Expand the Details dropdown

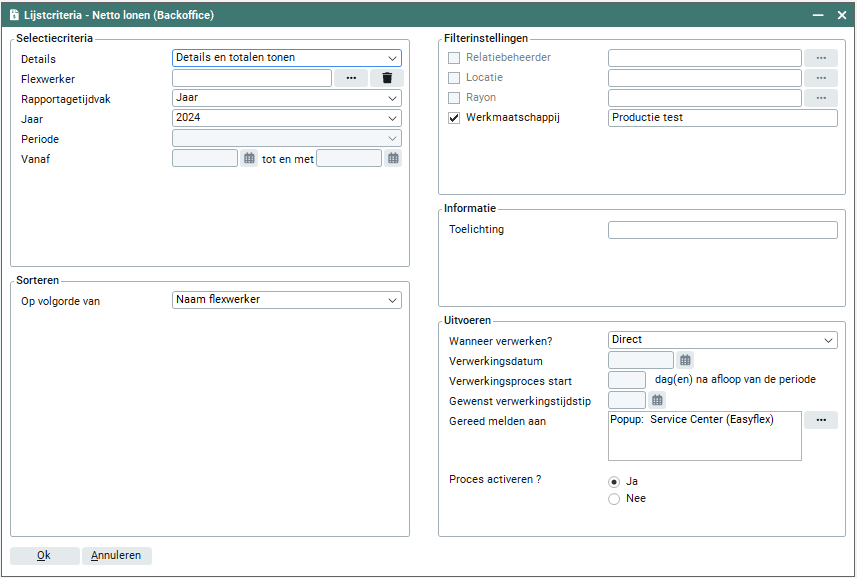tap(286, 58)
